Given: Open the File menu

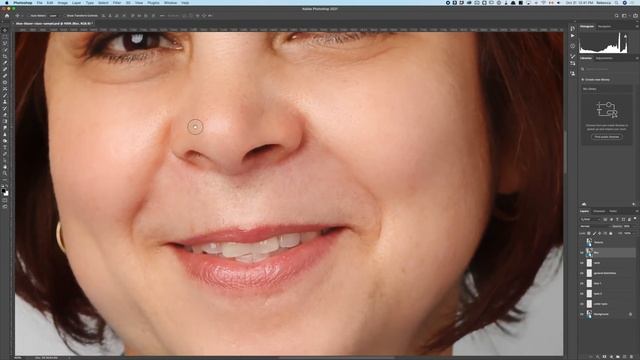Looking at the screenshot, I should pyautogui.click(x=40, y=3).
